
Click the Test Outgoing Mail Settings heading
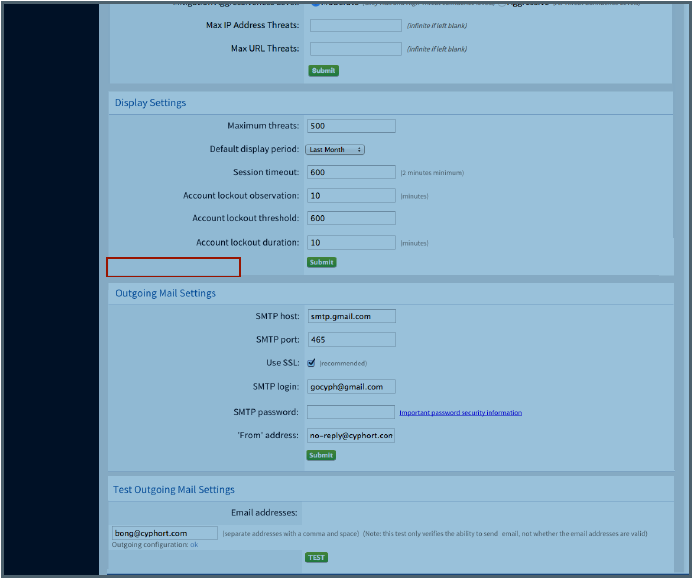[x=174, y=489]
